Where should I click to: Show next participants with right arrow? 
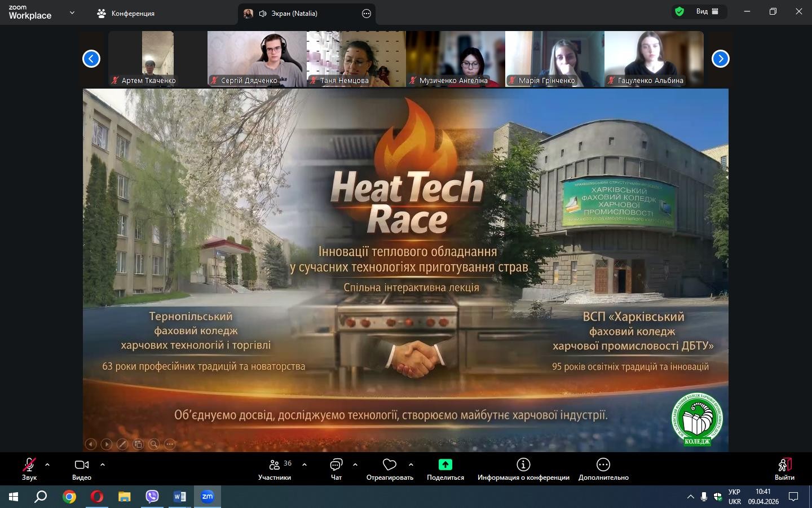coord(720,59)
